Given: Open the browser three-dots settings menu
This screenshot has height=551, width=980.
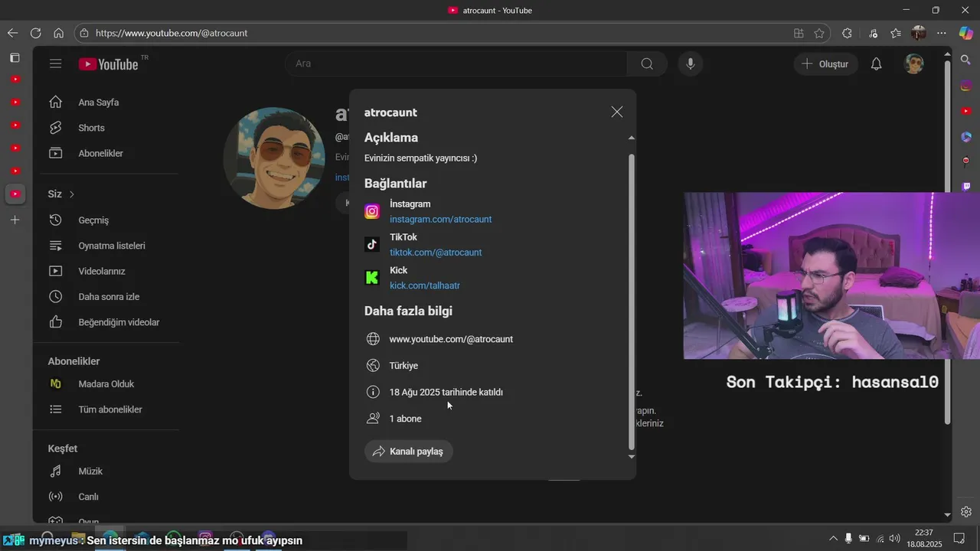Looking at the screenshot, I should [x=942, y=33].
